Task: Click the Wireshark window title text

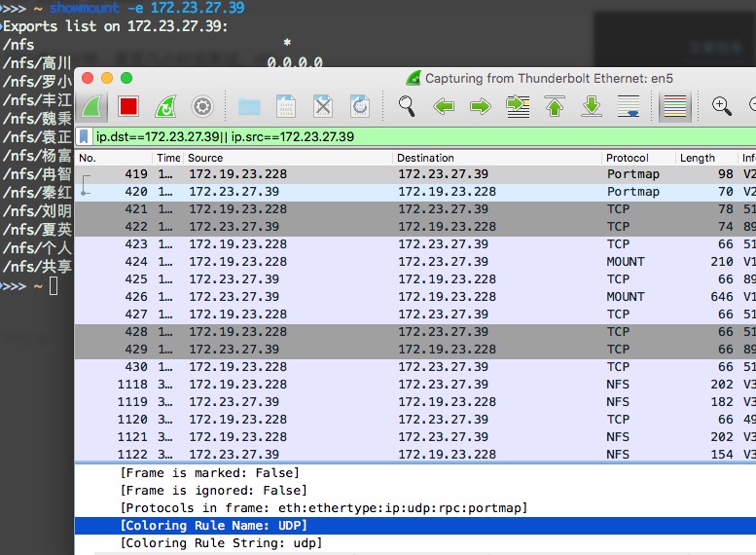Action: [549, 78]
